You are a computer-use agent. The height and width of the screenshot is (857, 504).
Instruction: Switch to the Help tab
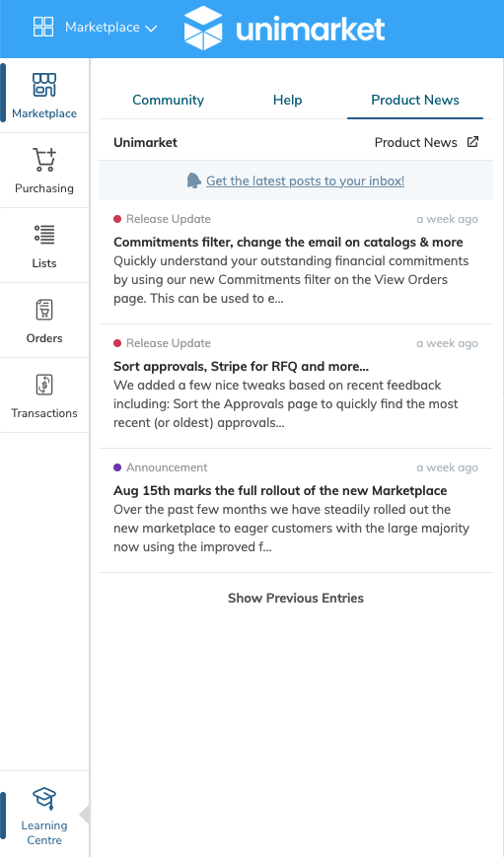coord(288,100)
